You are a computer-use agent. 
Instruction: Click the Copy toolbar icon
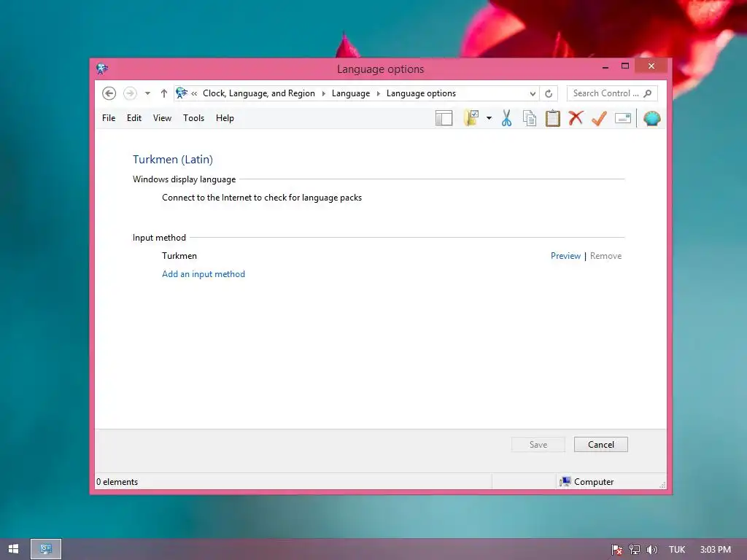click(530, 118)
